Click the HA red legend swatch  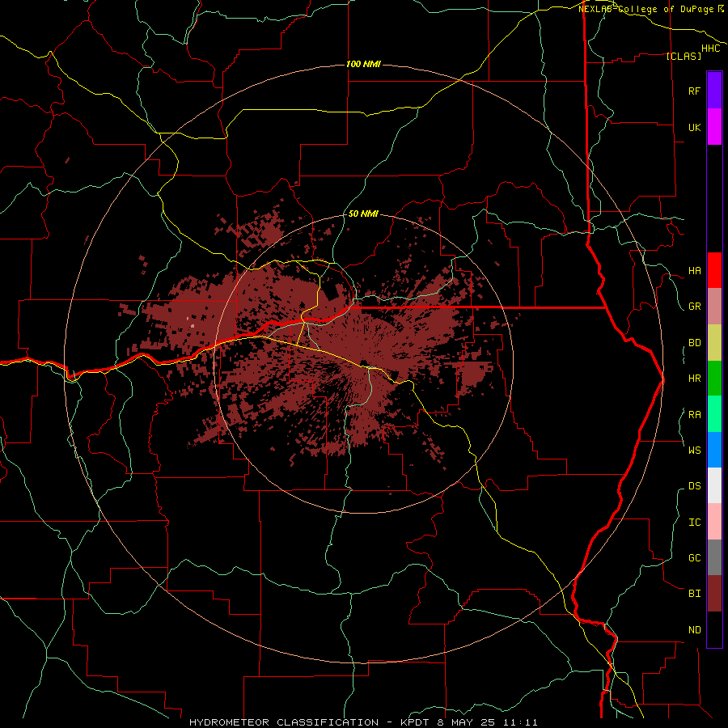pos(714,270)
